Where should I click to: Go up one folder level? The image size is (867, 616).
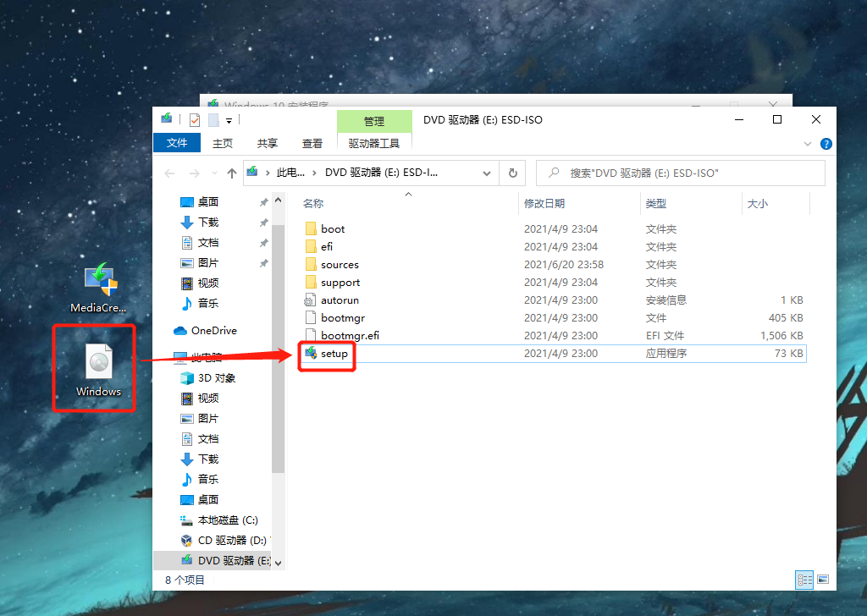232,173
